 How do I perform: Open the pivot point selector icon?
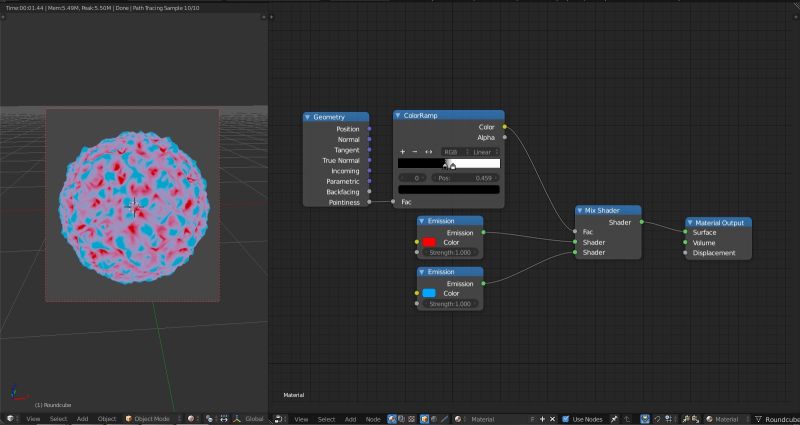[x=209, y=418]
